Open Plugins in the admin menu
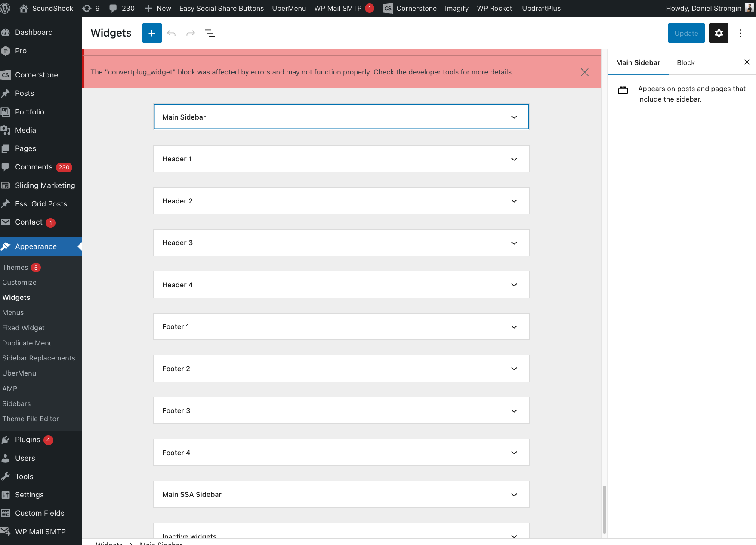 28,440
